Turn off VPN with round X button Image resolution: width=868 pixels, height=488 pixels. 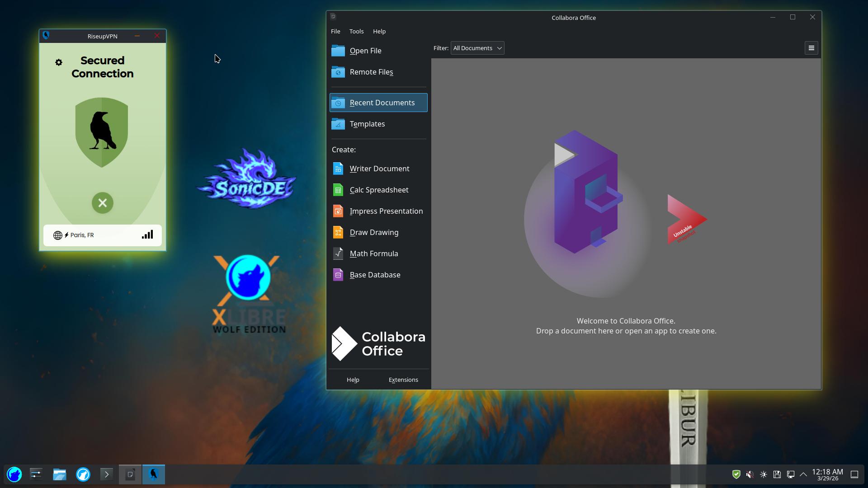click(103, 203)
